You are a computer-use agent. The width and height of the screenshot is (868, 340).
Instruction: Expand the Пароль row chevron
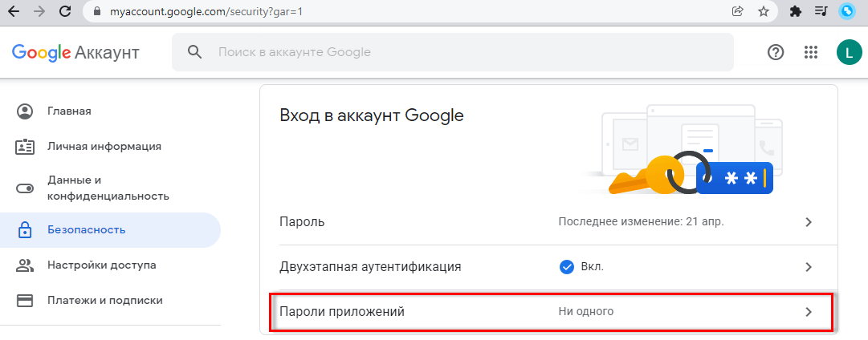[x=809, y=222]
